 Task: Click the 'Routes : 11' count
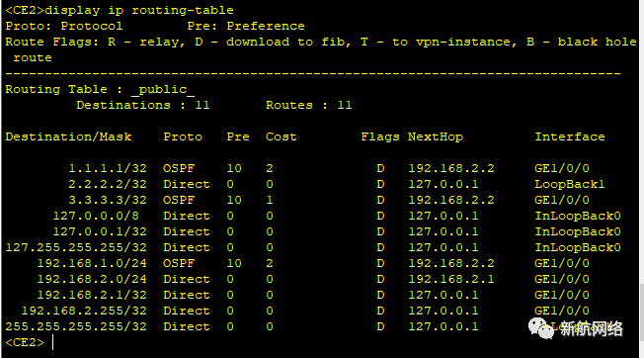309,105
